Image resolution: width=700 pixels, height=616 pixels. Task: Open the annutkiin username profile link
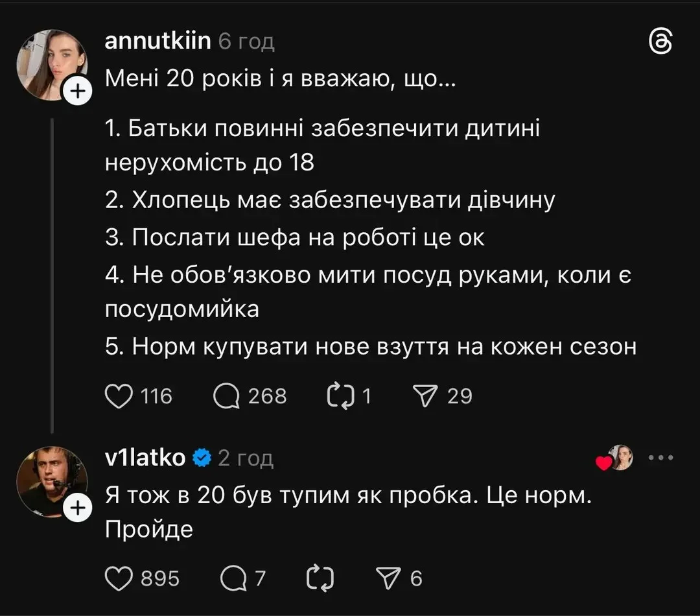tap(157, 41)
